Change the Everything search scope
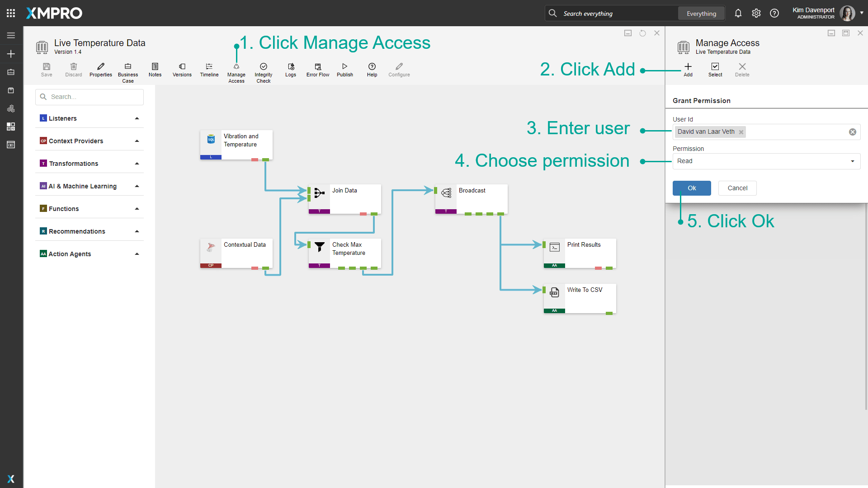868x488 pixels. click(701, 13)
